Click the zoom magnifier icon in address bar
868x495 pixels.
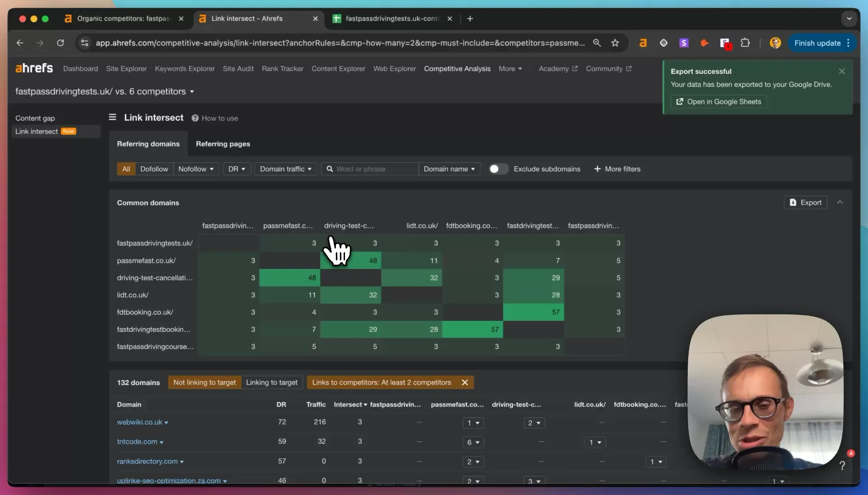(597, 43)
